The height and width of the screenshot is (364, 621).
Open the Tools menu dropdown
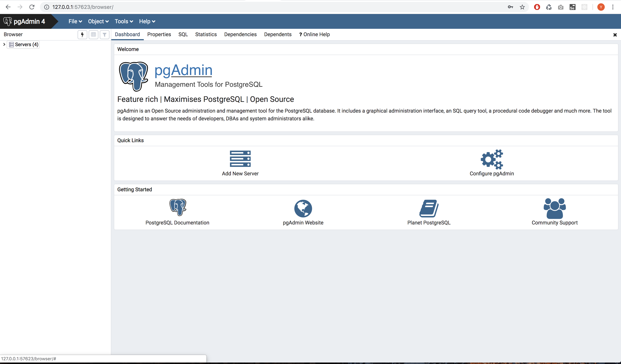pos(124,21)
